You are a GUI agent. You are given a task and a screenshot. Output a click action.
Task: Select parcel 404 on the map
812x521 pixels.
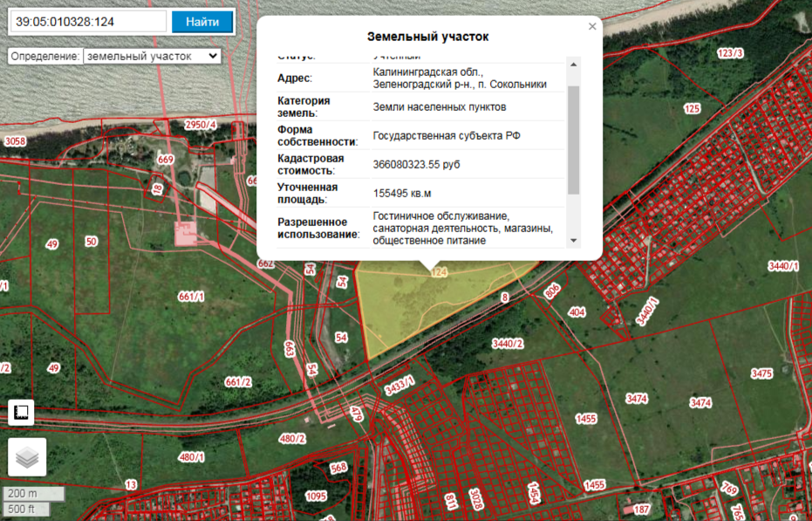(x=577, y=312)
